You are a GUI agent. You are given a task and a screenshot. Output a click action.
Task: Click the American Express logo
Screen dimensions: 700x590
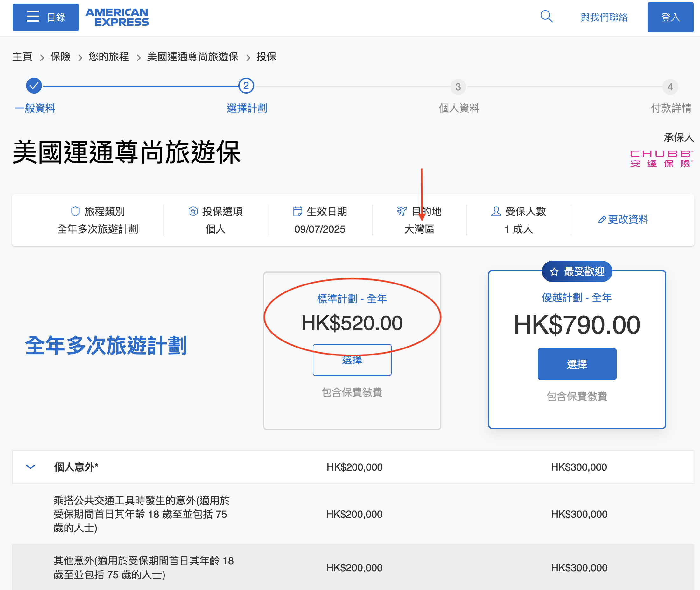pyautogui.click(x=117, y=17)
